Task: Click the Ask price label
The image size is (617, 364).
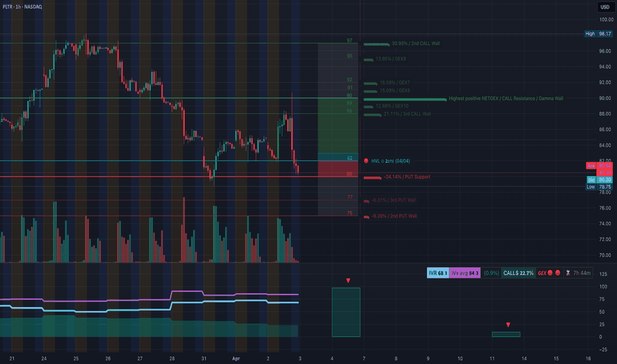Action: (x=599, y=165)
